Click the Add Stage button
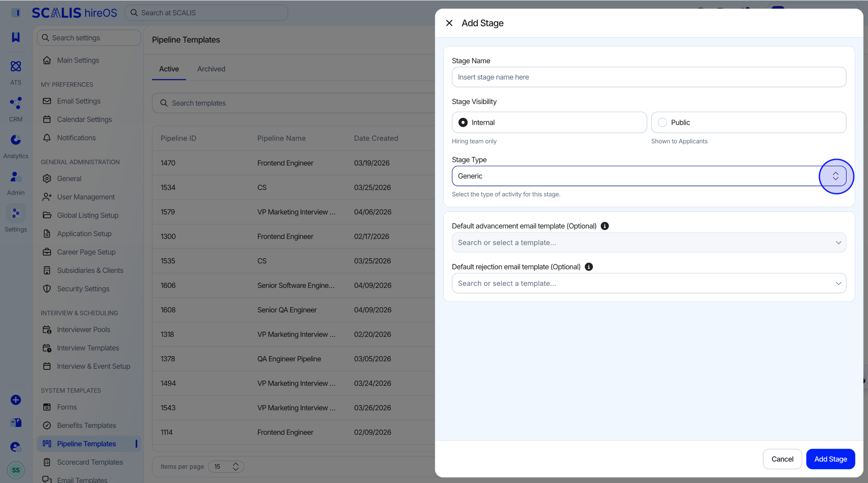Viewport: 868px width, 483px height. (830, 459)
